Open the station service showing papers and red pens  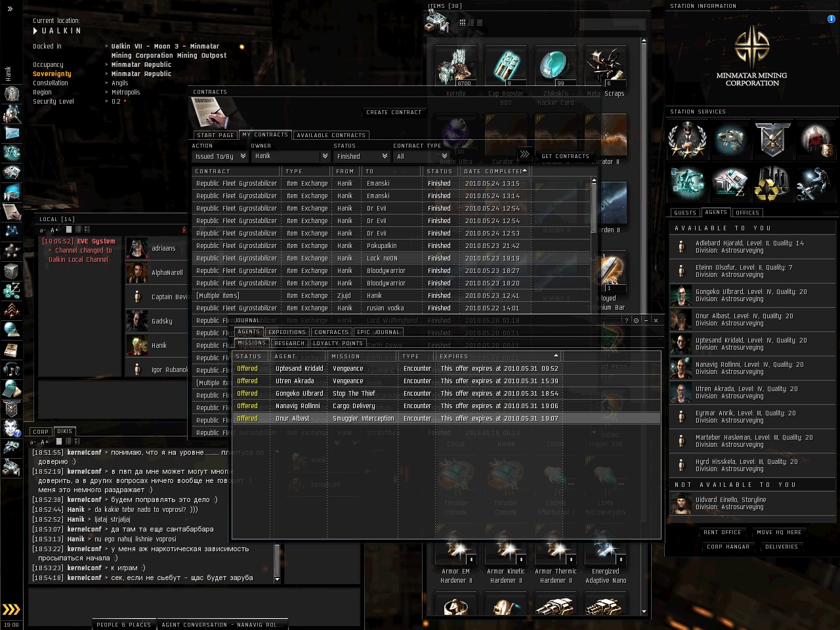coord(729,184)
